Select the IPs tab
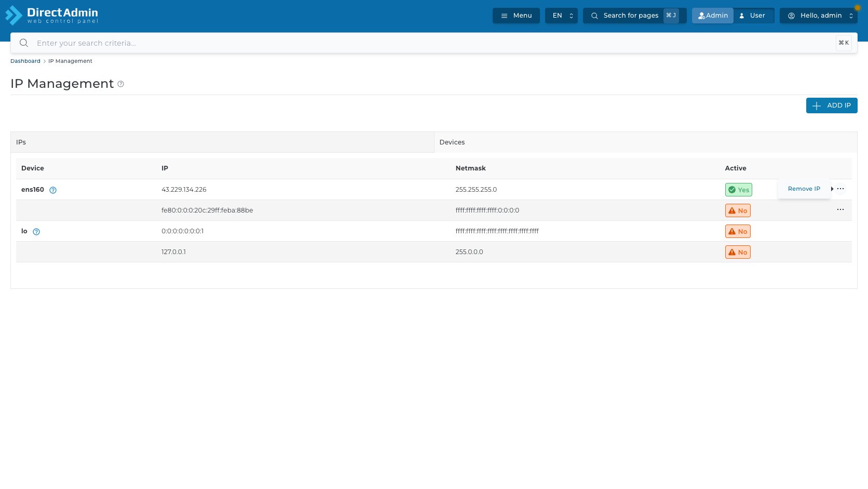868x489 pixels. point(222,142)
